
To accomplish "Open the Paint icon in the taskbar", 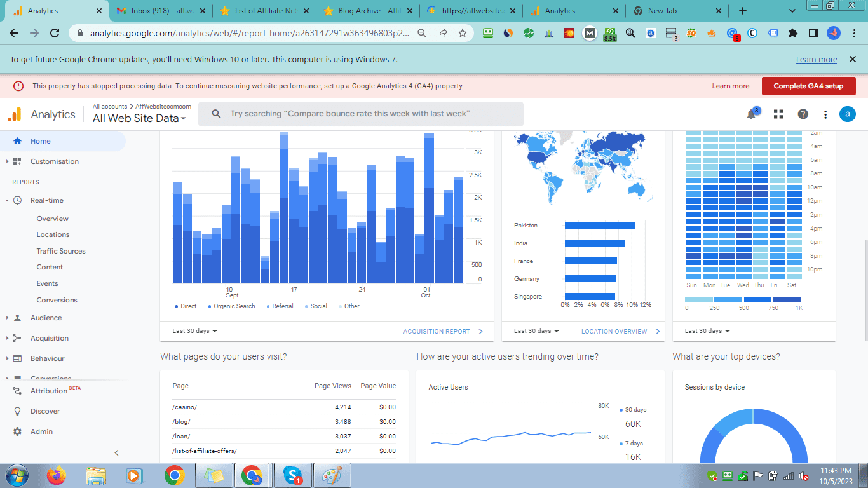I will pos(332,475).
